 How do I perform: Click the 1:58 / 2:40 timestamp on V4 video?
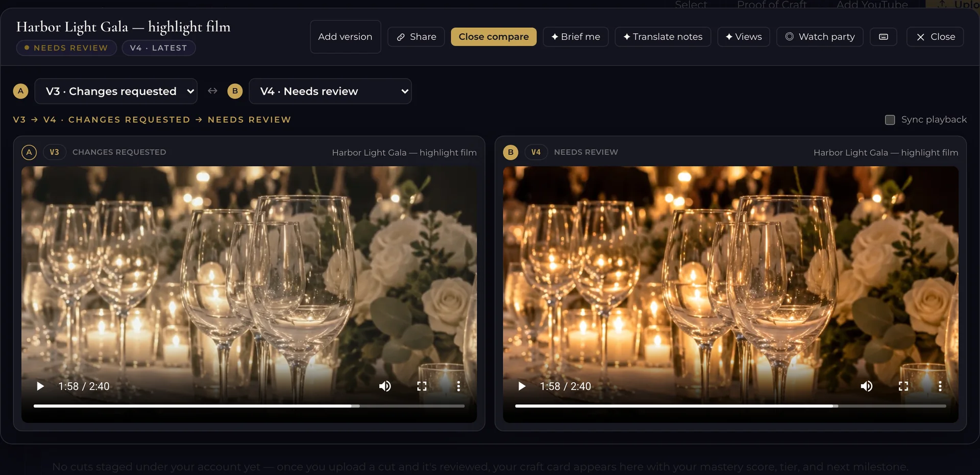pos(566,386)
